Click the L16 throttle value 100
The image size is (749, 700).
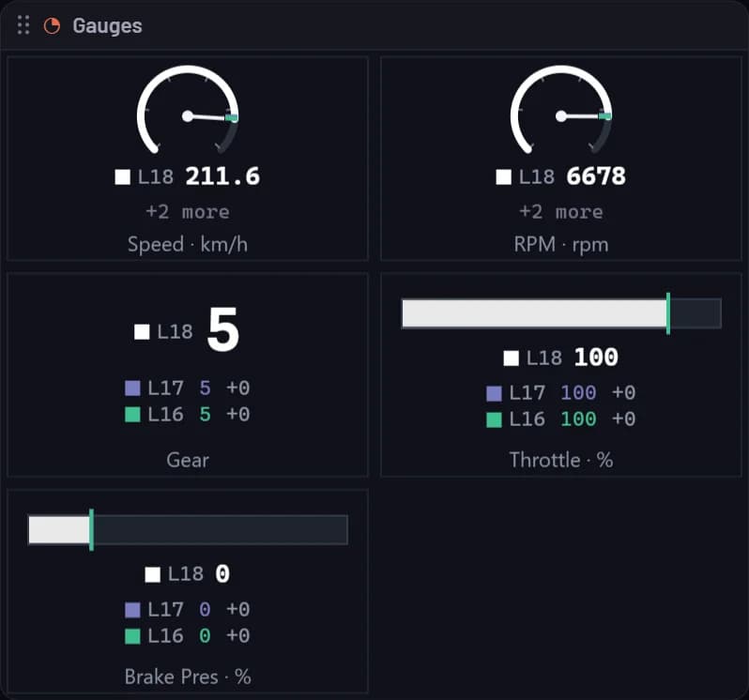coord(578,419)
